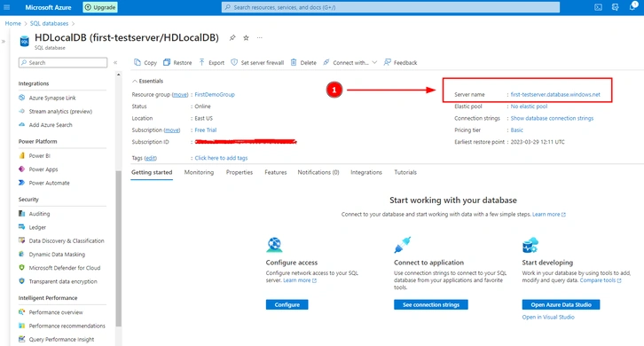Click the No elastic pool link

[x=529, y=106]
